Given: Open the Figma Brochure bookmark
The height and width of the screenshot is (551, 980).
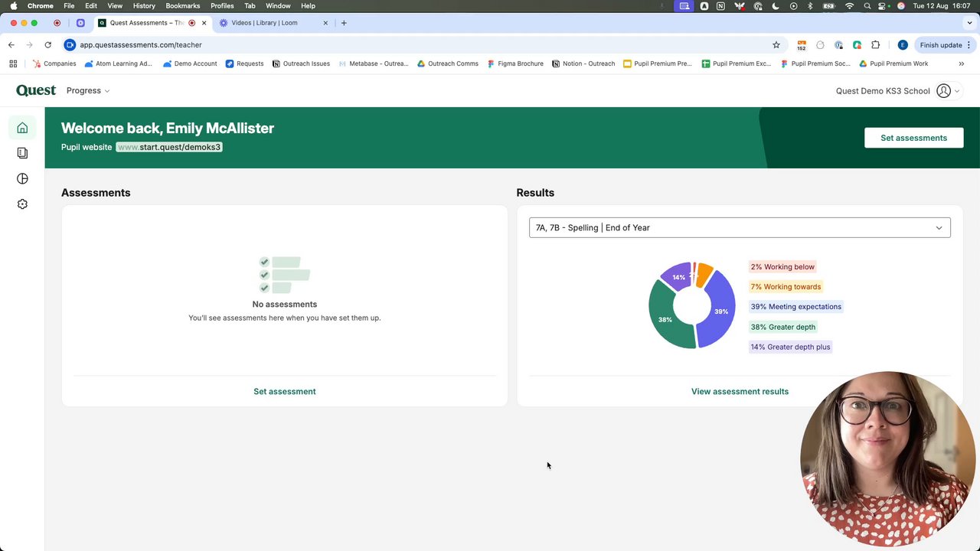Looking at the screenshot, I should tap(515, 64).
